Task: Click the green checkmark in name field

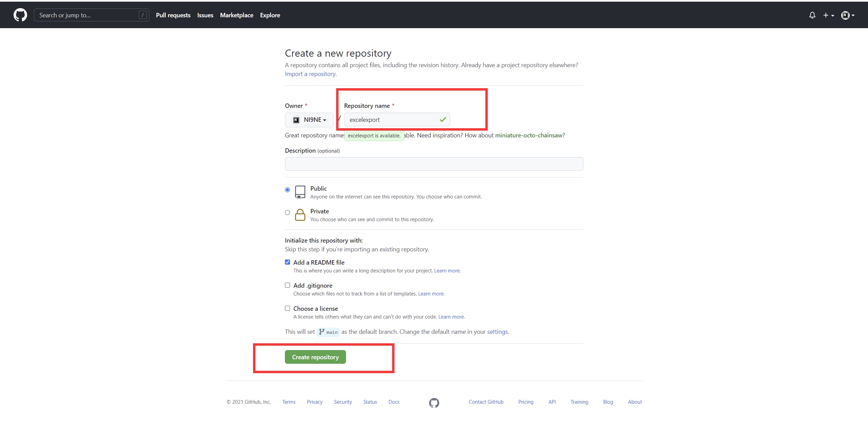Action: pyautogui.click(x=443, y=119)
